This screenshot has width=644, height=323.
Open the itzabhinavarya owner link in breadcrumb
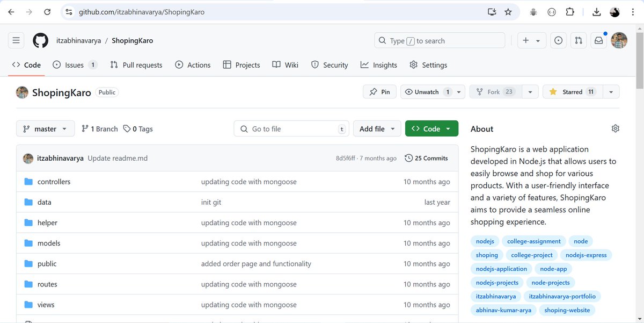(78, 40)
